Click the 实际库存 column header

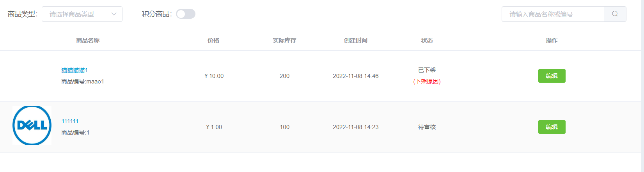[284, 41]
